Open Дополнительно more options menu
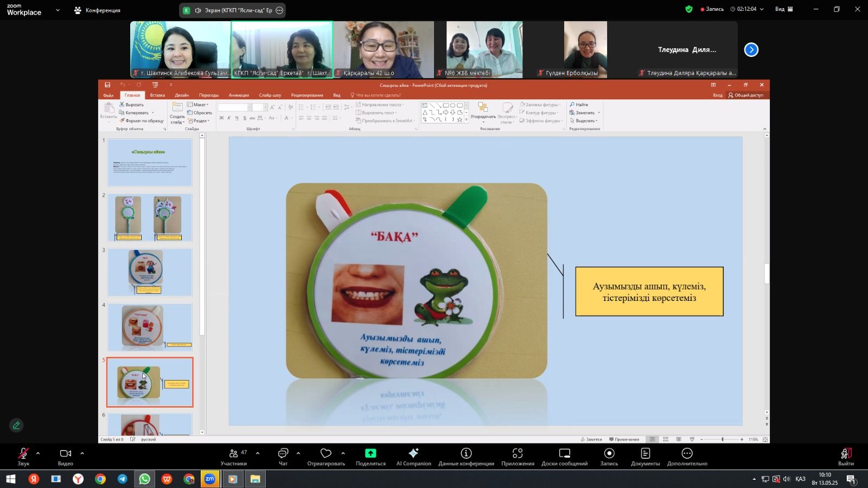This screenshot has width=868, height=488. pos(687,456)
